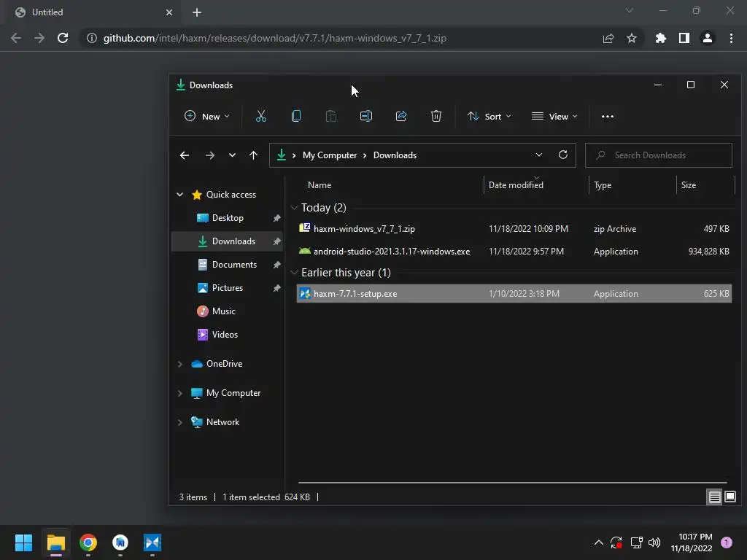Viewport: 747px width, 560px height.
Task: Expand address bar history dropdown
Action: [539, 155]
